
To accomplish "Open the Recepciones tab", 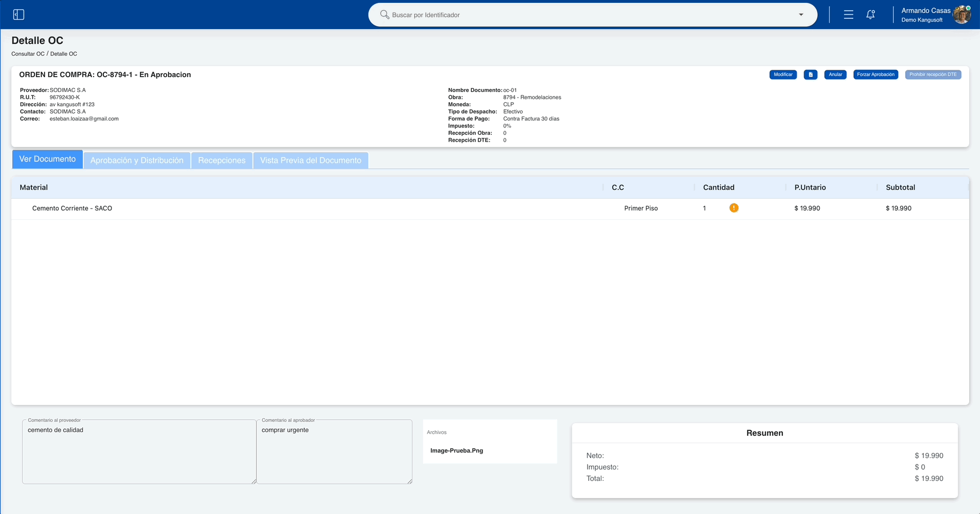I will [222, 160].
